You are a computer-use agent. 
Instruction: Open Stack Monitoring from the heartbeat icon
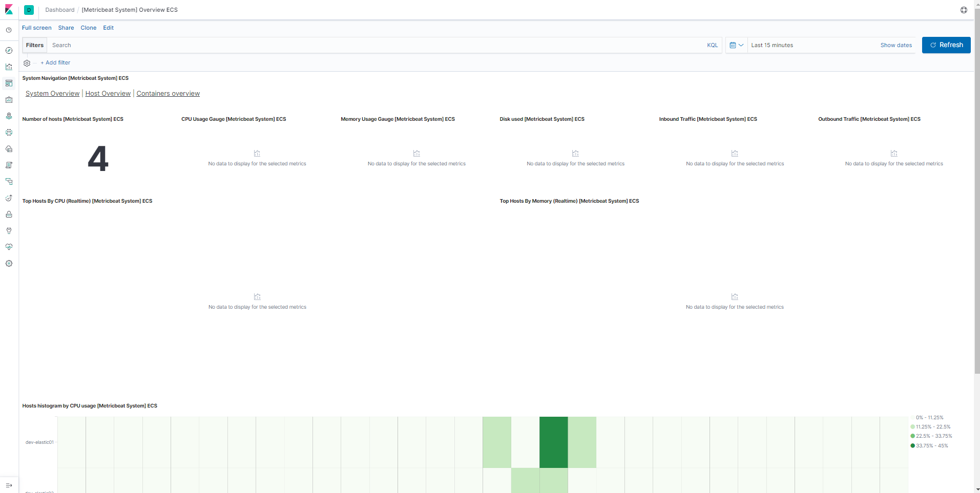point(9,247)
